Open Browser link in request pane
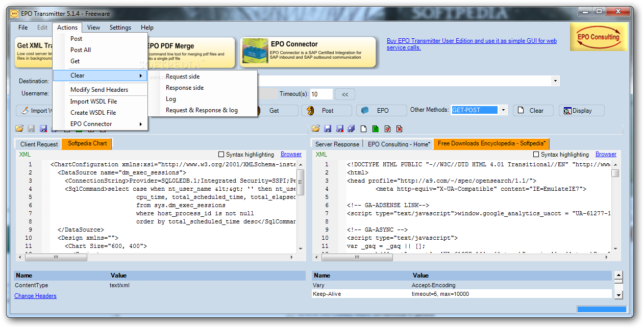Viewport: 644px width, 328px height. click(x=291, y=154)
